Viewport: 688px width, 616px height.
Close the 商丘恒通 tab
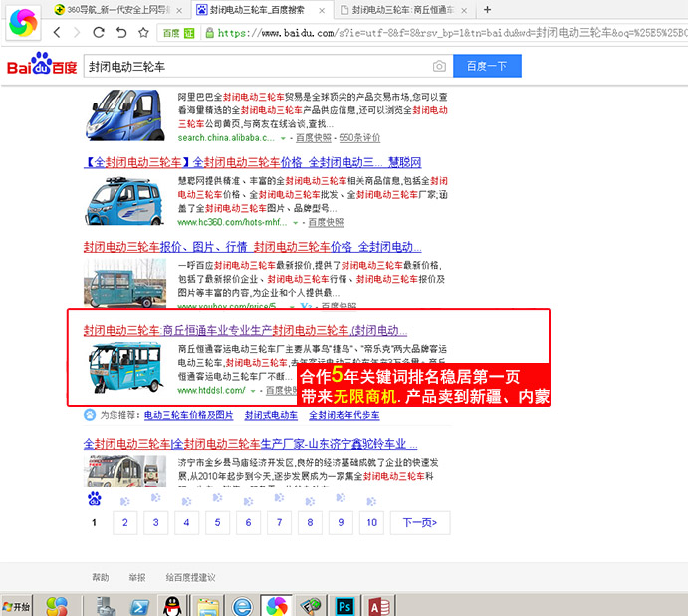coord(464,11)
